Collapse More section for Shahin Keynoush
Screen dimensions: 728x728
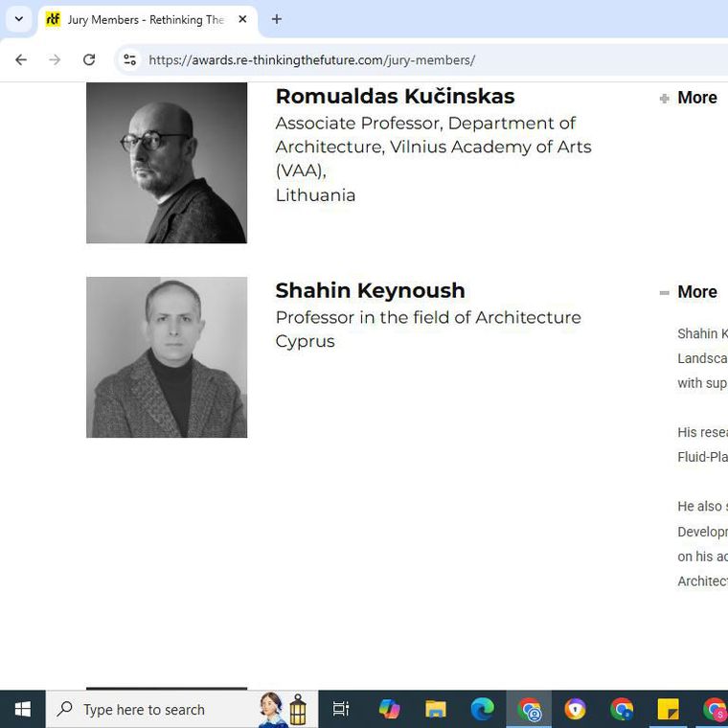[x=696, y=292]
